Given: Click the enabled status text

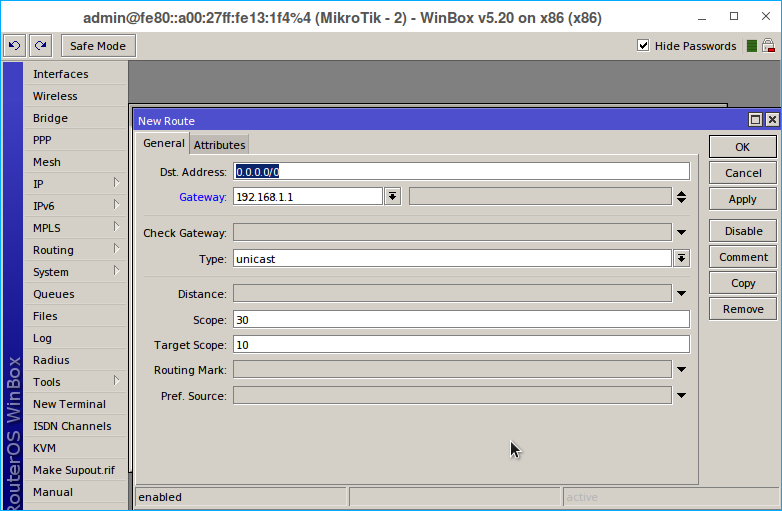Looking at the screenshot, I should pos(160,497).
